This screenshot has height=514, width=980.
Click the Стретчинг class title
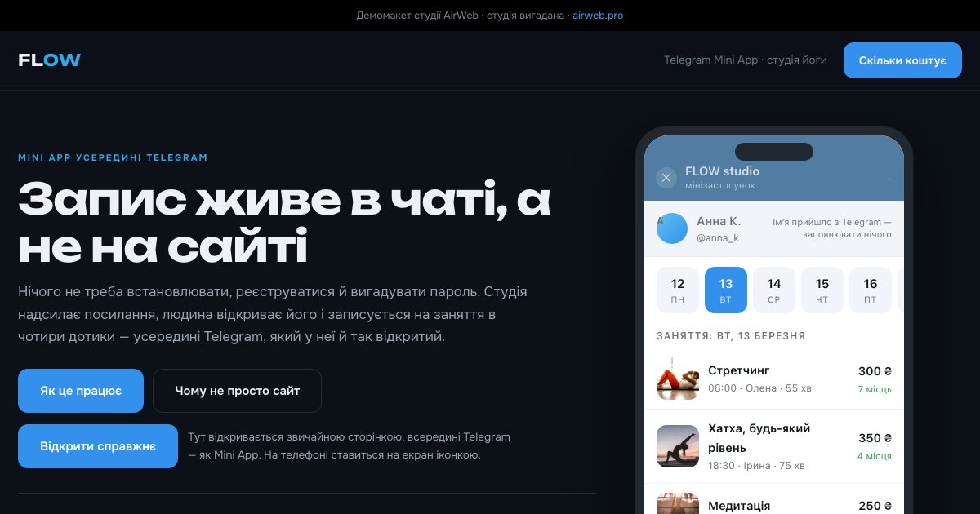click(739, 370)
